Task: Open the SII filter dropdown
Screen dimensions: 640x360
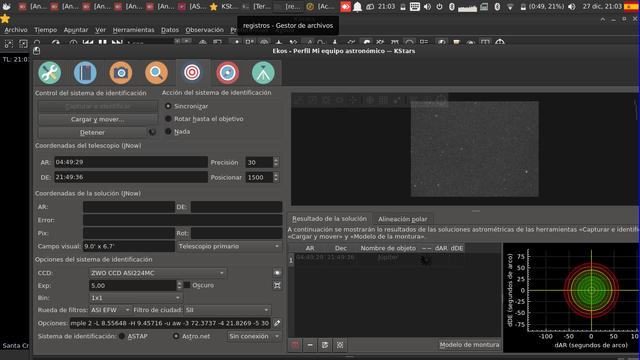Action: click(227, 310)
